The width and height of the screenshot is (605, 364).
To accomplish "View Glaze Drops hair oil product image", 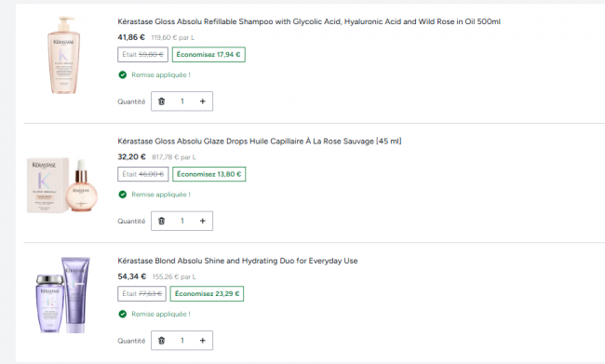I will (62, 185).
